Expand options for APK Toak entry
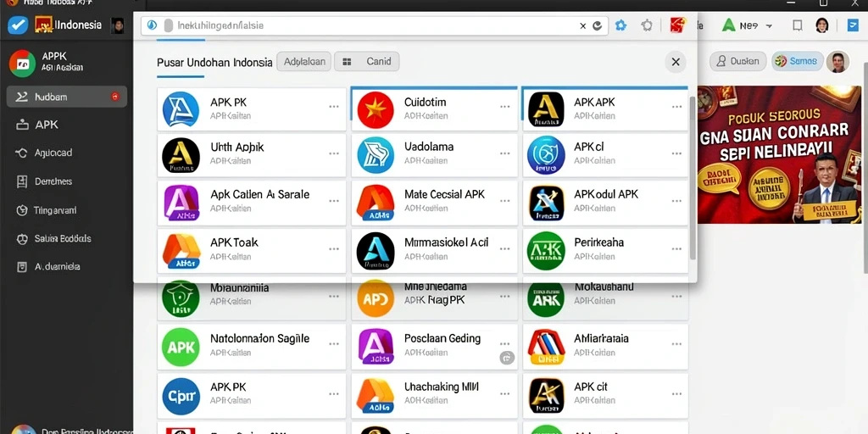Viewport: 868px width, 434px height. point(334,249)
